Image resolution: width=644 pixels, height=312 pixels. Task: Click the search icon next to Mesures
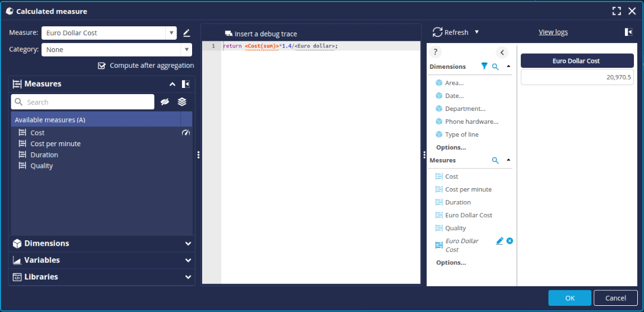pos(495,160)
